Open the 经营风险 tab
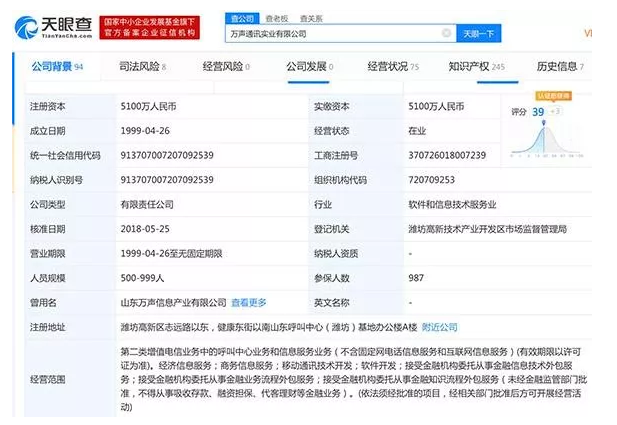 (226, 67)
